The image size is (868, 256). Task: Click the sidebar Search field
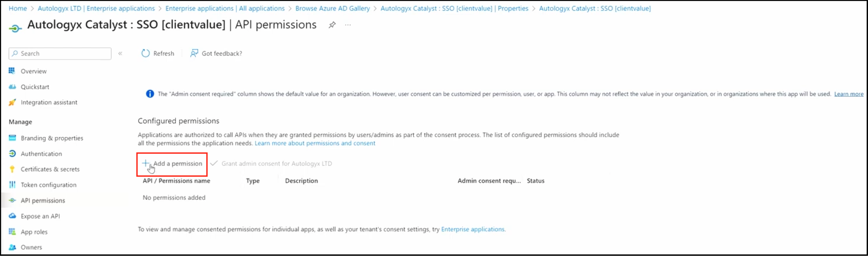60,54
